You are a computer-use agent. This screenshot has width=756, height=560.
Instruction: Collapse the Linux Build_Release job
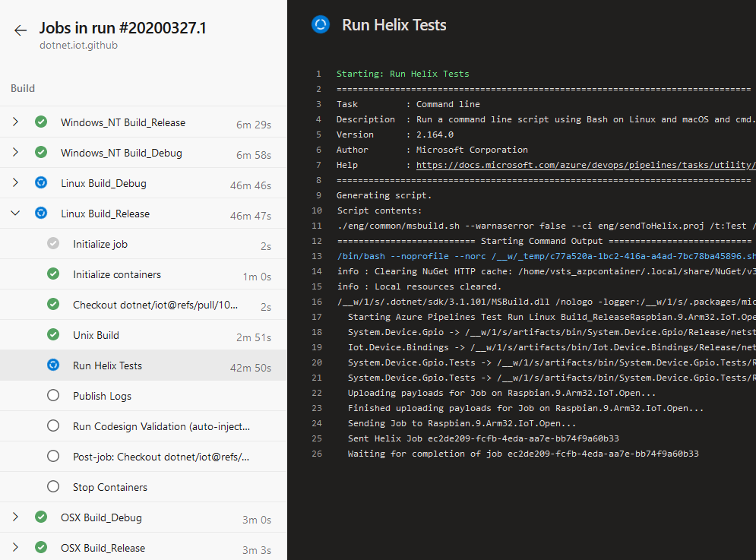[15, 214]
